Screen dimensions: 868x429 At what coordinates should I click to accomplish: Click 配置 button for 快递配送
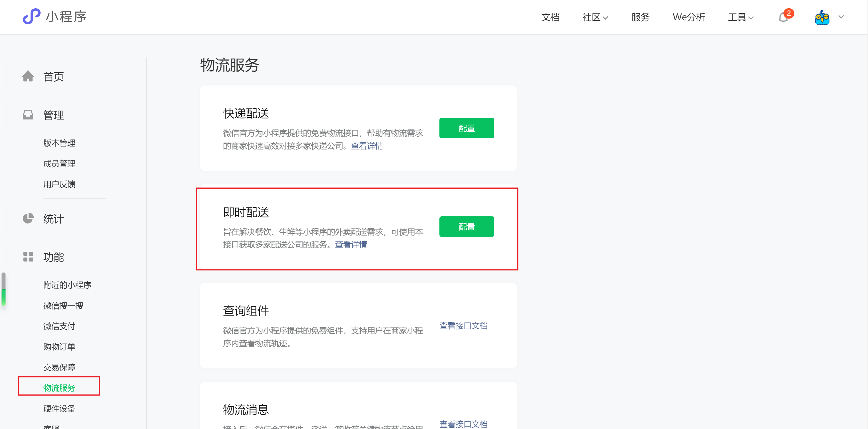click(466, 128)
